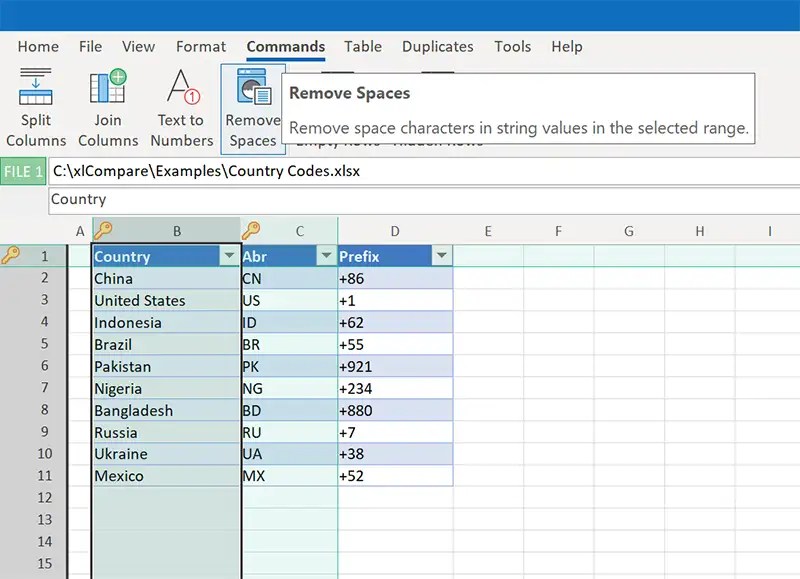This screenshot has width=800, height=579.
Task: Switch to the Commands menu tab
Action: point(285,46)
